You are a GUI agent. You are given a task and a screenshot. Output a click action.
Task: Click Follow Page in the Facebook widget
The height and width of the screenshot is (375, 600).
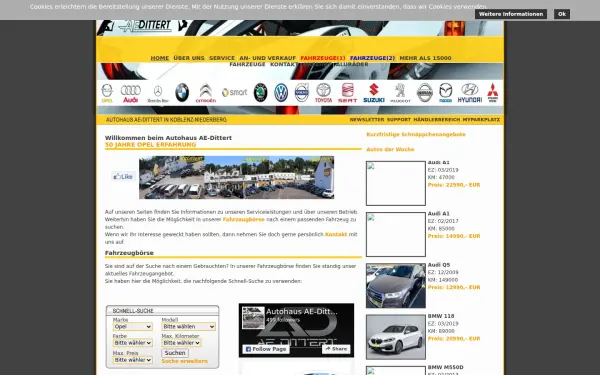pyautogui.click(x=266, y=349)
